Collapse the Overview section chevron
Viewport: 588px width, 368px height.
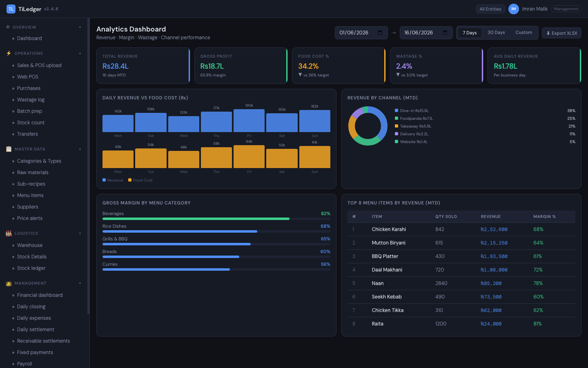point(80,27)
